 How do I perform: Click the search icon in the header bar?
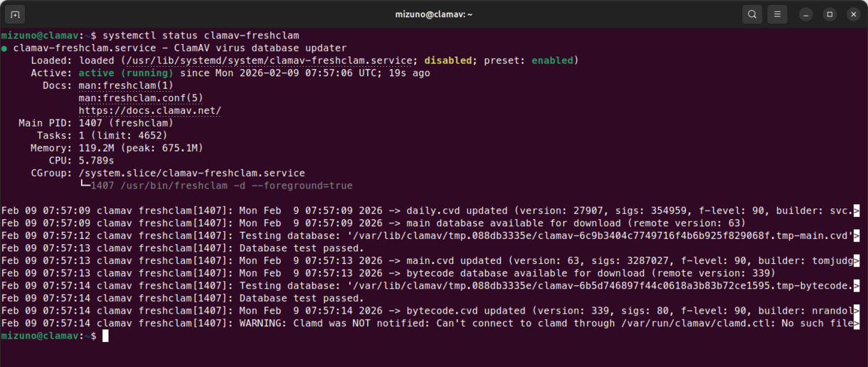click(752, 14)
